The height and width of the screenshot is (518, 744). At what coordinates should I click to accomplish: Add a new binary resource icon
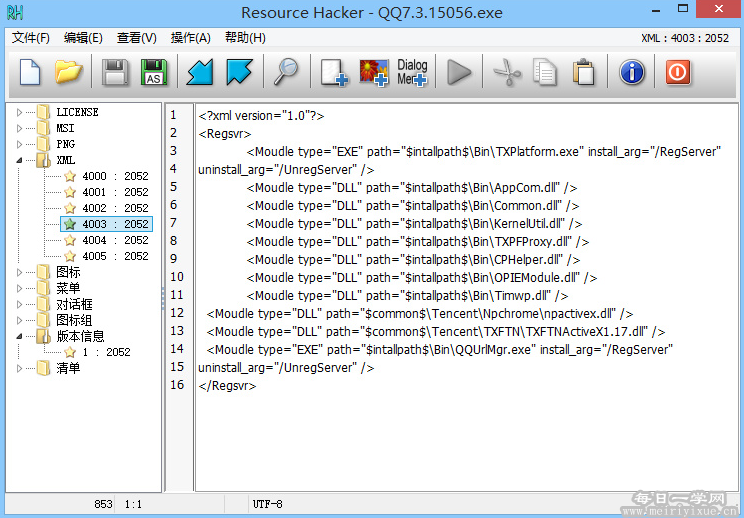click(x=334, y=73)
